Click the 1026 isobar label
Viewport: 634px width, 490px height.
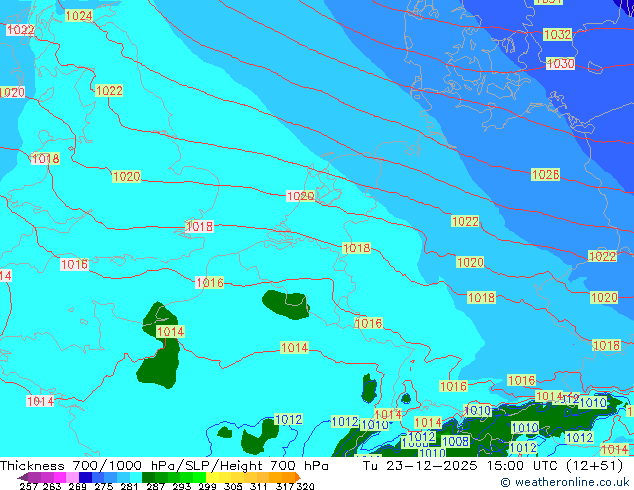pos(546,174)
